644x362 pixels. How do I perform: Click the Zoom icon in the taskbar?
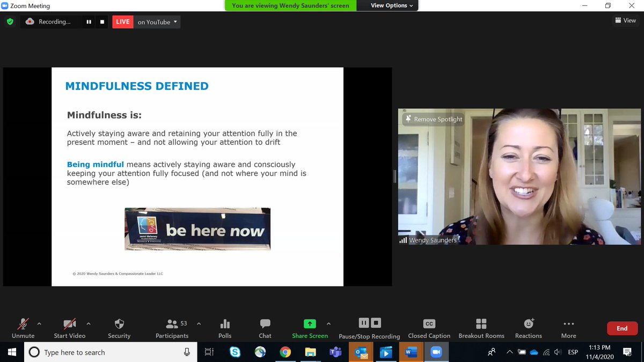click(x=436, y=352)
